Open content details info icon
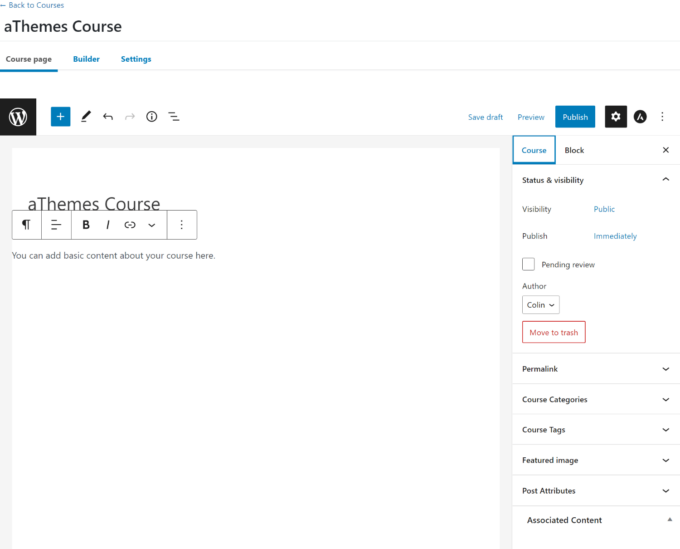 (x=151, y=117)
